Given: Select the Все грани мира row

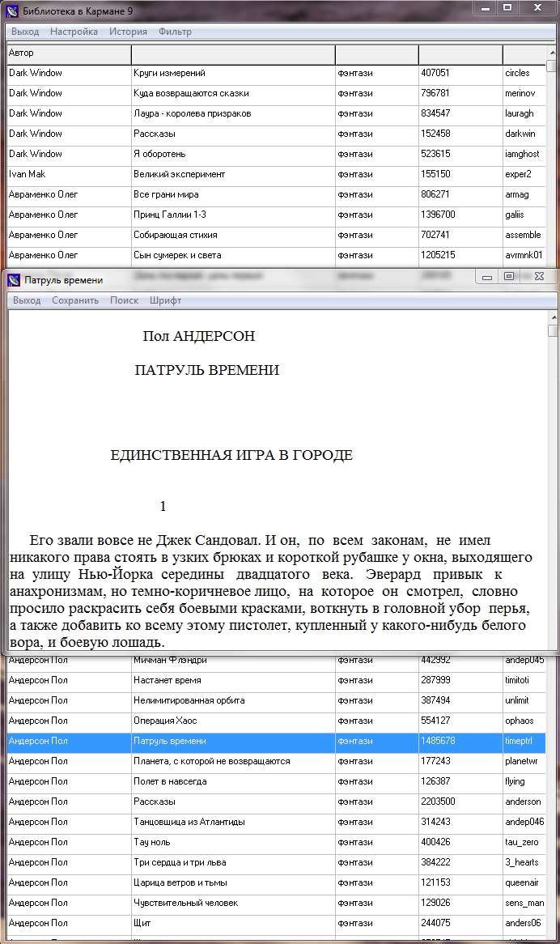Looking at the screenshot, I should pyautogui.click(x=276, y=195).
